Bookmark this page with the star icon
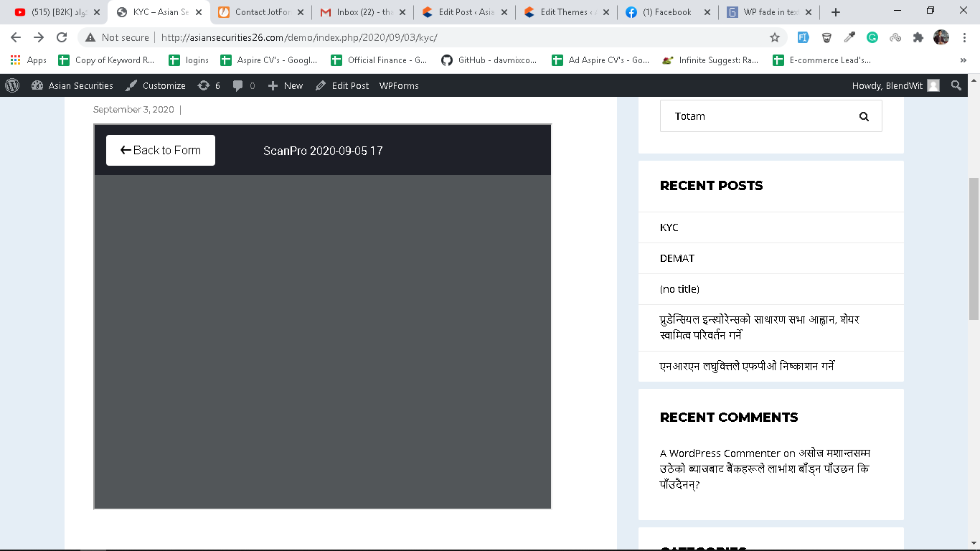Screen dimensions: 980x551 pyautogui.click(x=775, y=37)
